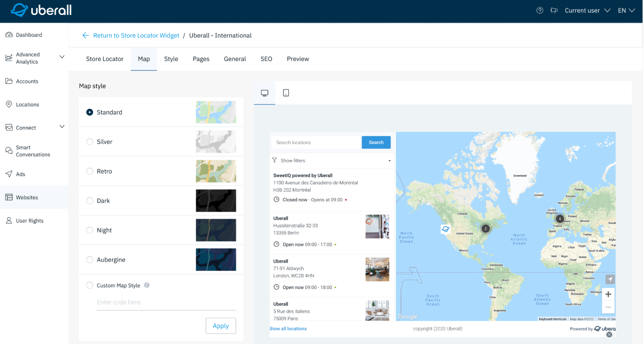Select the Custom Map Style radio
The image size is (644, 344).
tap(90, 285)
